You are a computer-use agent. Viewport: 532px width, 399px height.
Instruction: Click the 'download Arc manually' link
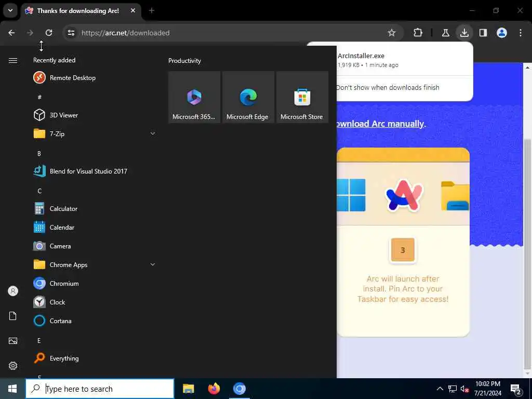click(380, 124)
